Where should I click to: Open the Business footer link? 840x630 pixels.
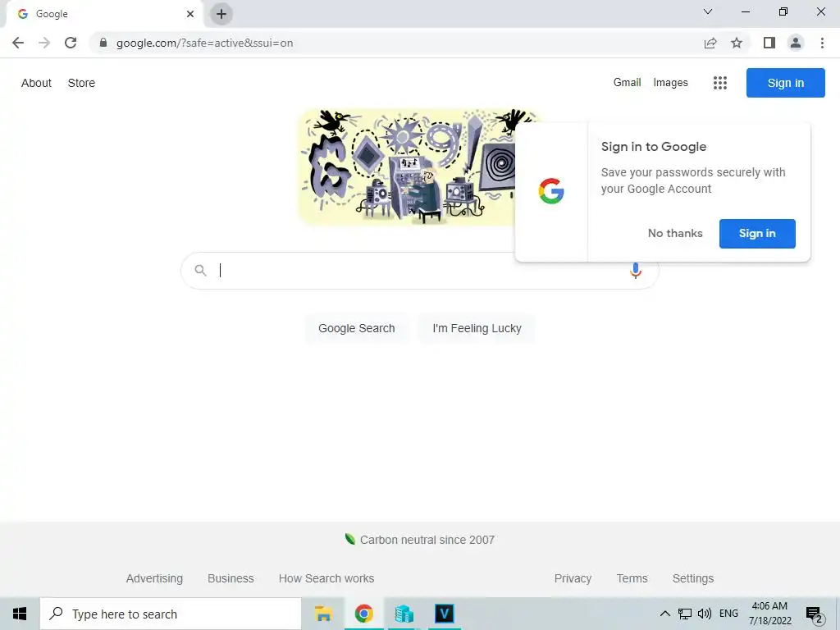coord(231,578)
